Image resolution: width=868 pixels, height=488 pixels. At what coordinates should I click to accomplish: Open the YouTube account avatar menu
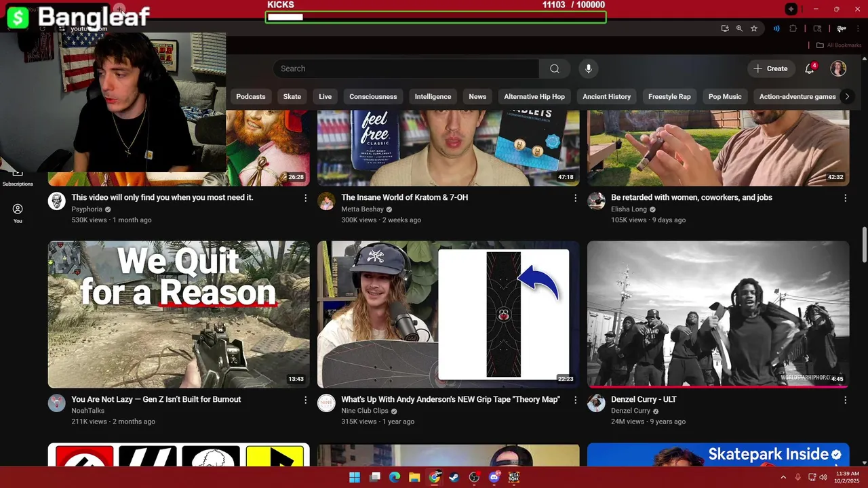point(838,68)
